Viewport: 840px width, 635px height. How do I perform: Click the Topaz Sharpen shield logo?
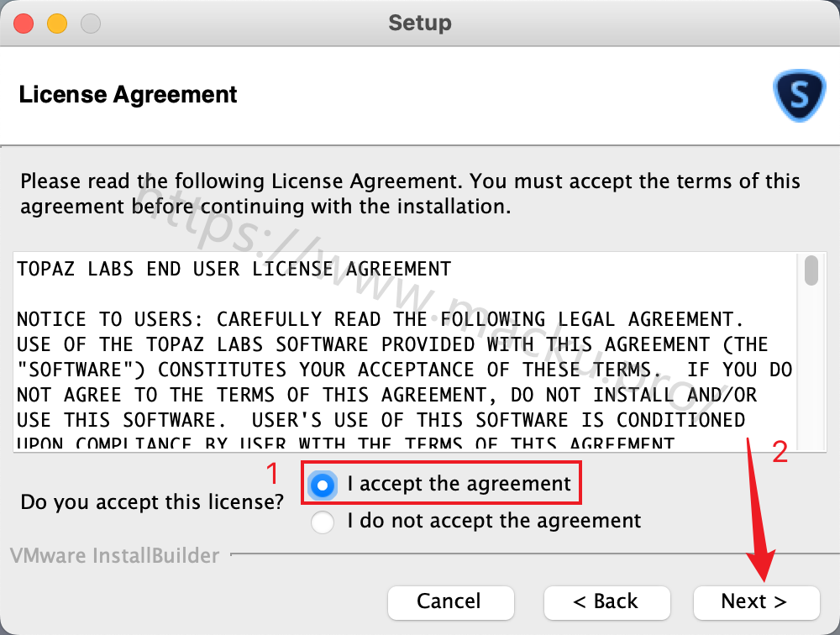799,96
